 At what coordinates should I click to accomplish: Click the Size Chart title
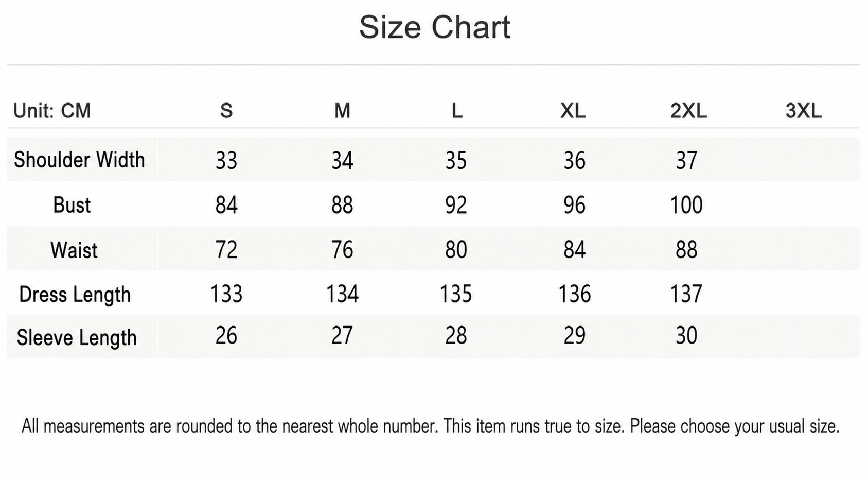434,27
